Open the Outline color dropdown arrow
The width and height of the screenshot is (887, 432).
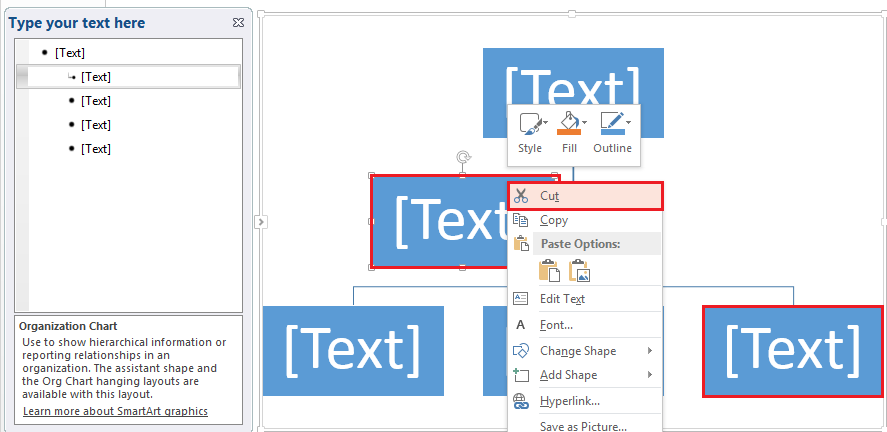tap(628, 122)
